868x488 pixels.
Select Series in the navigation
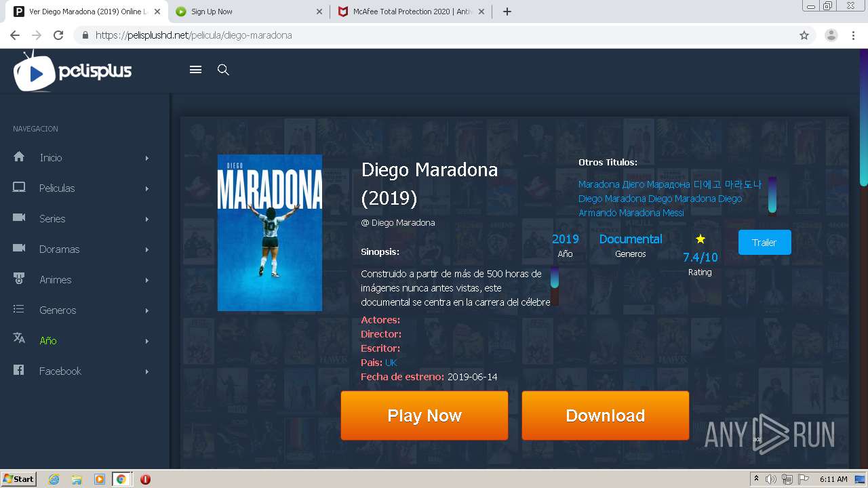(52, 218)
